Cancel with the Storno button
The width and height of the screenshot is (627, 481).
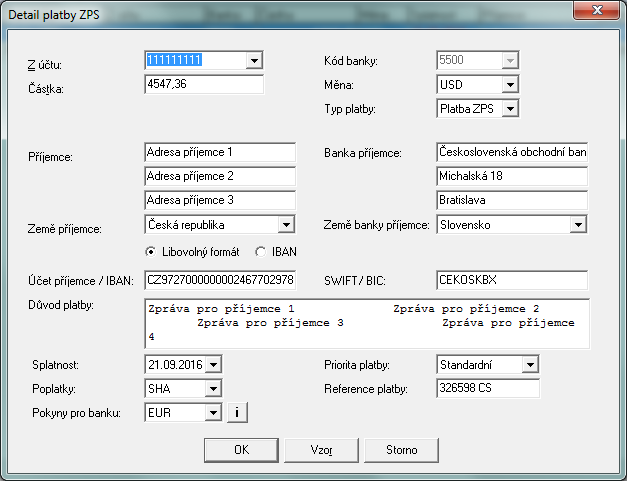pyautogui.click(x=401, y=450)
